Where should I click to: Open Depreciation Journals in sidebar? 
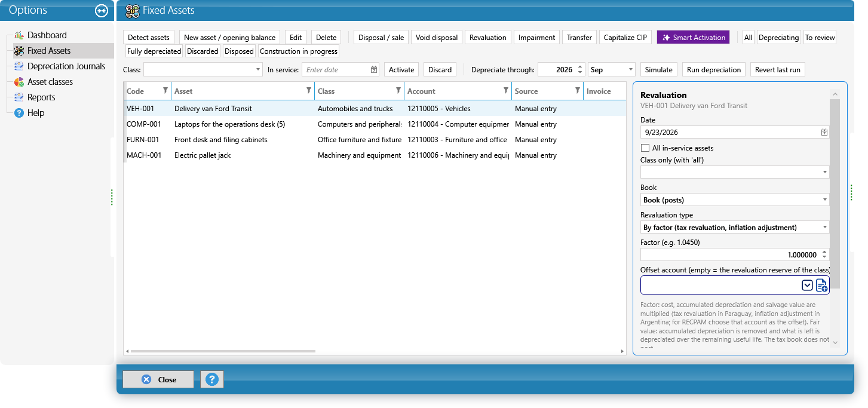coord(66,66)
